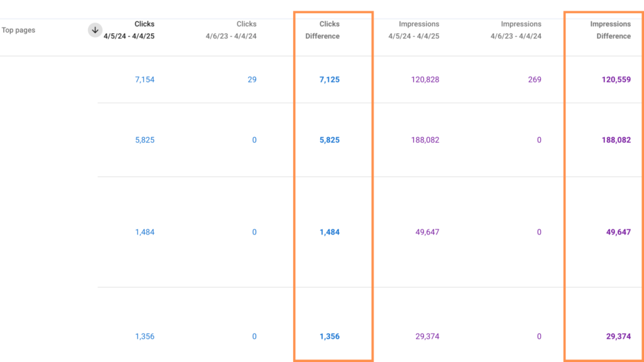Select the 7,125 clicks difference value
The width and height of the screenshot is (644, 362).
[x=330, y=80]
